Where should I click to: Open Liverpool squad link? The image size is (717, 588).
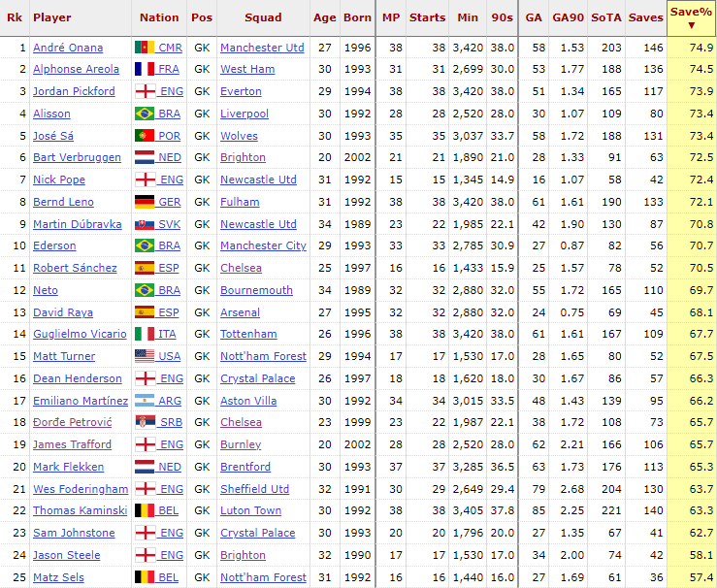(x=244, y=114)
